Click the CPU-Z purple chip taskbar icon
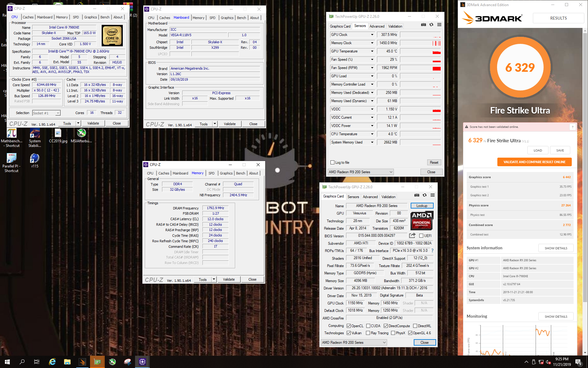 [x=142, y=362]
